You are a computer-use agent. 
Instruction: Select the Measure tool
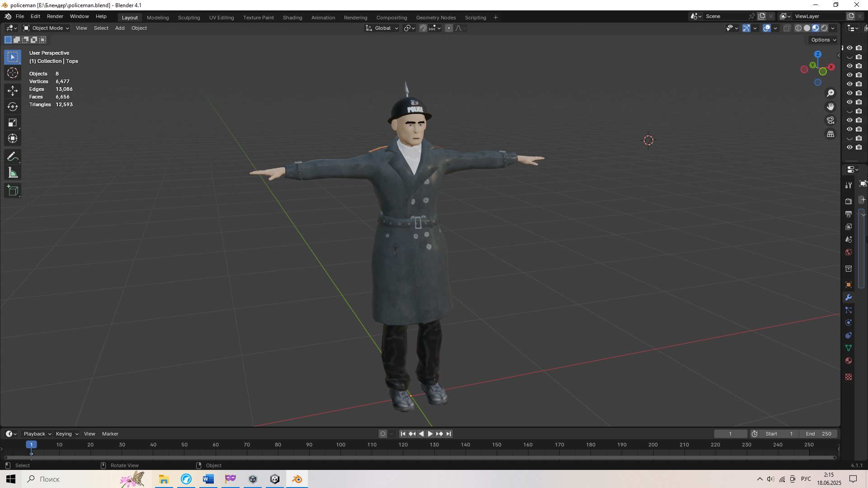(x=13, y=173)
